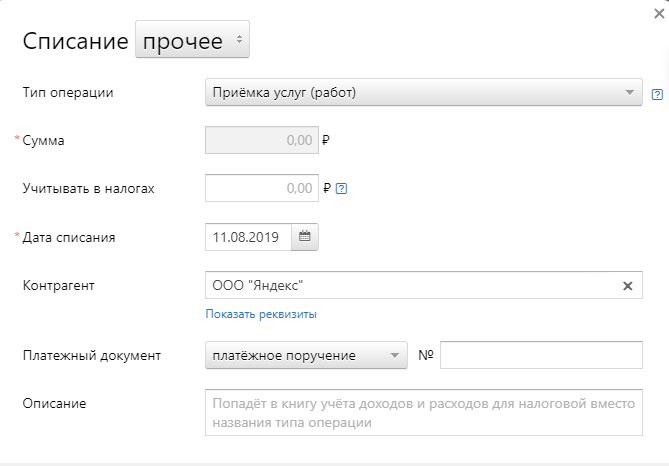669x466 pixels.
Task: Open the "прочее" write-off type dropdown
Action: point(192,41)
